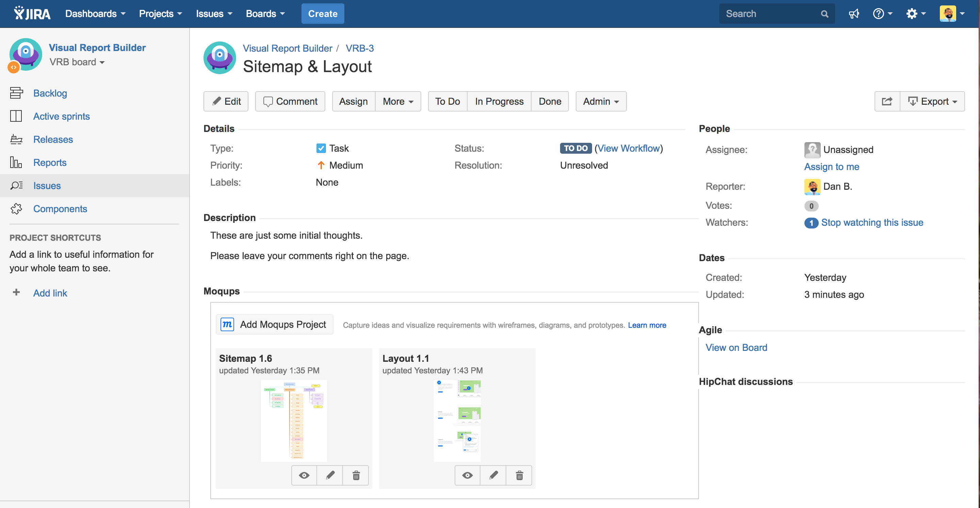Go to Backlog in sidebar

(x=50, y=93)
